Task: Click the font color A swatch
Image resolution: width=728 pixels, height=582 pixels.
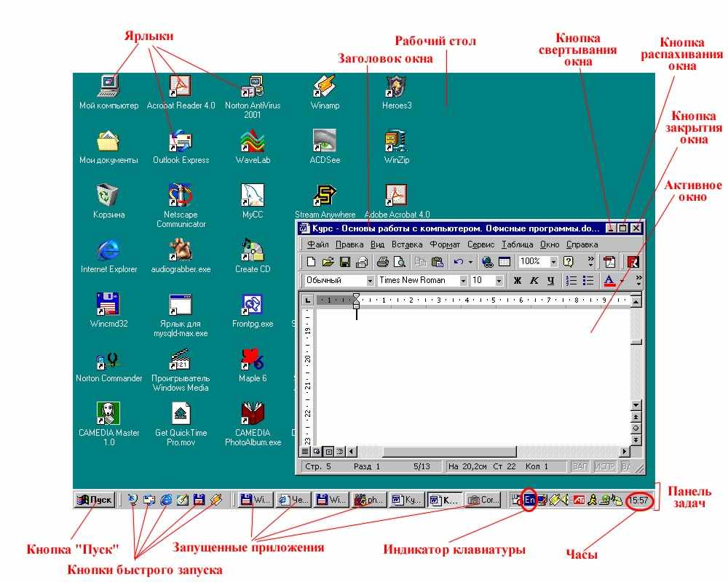Action: (x=609, y=280)
